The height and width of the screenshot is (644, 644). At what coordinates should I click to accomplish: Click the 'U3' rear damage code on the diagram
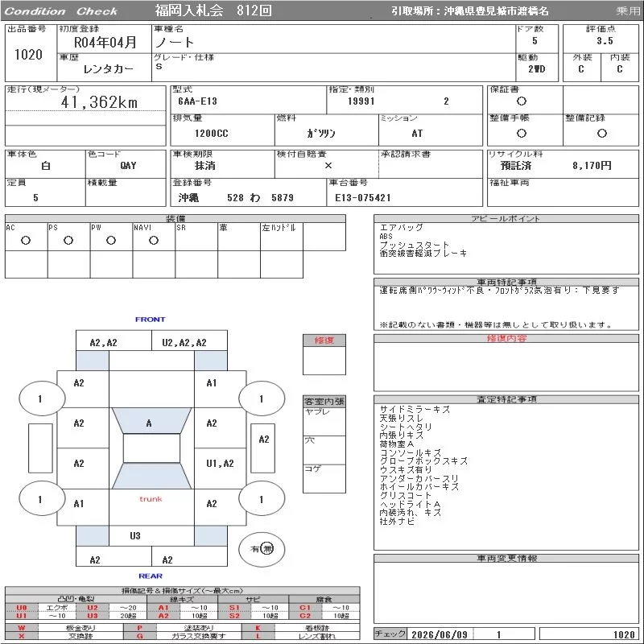pos(135,535)
